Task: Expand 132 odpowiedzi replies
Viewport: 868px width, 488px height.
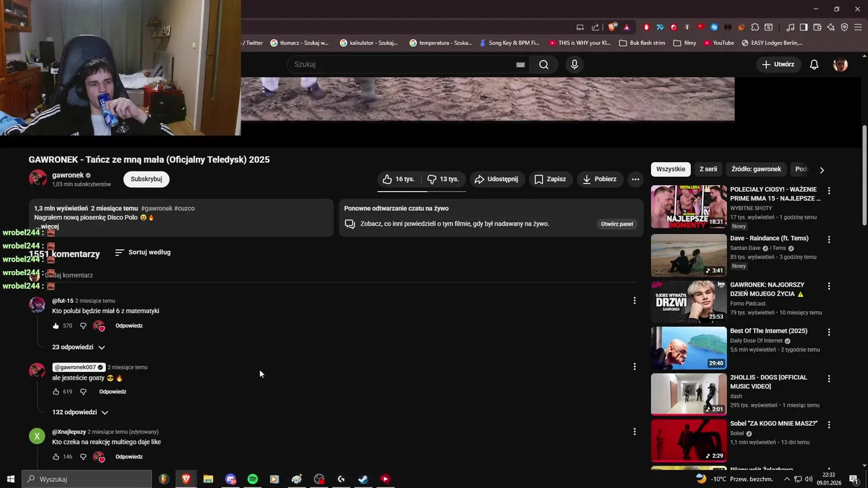Action: point(80,412)
